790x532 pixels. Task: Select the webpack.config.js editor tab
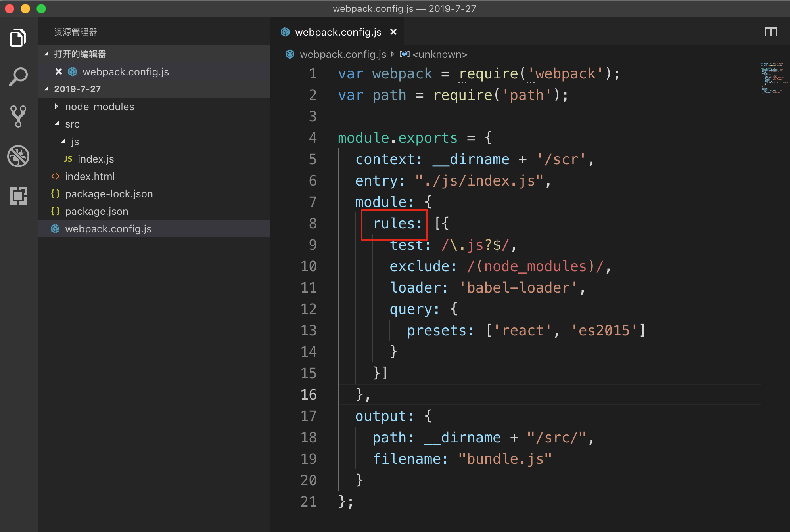[338, 32]
